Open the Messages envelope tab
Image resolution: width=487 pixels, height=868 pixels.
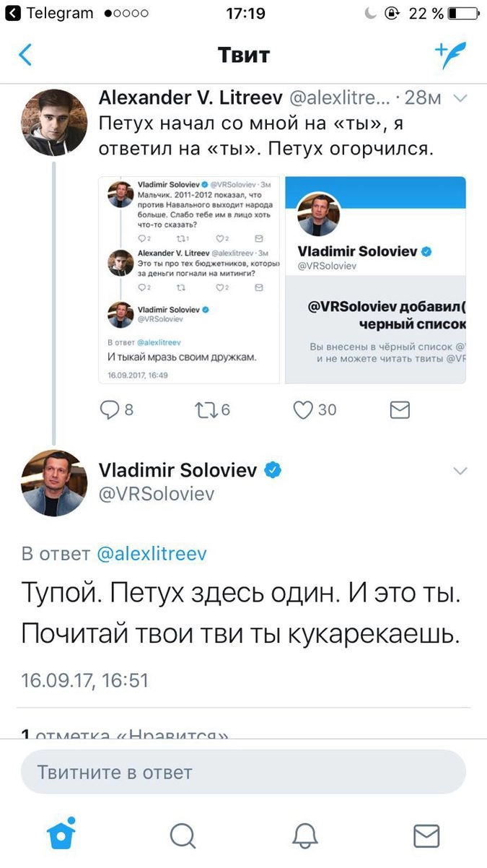[426, 836]
